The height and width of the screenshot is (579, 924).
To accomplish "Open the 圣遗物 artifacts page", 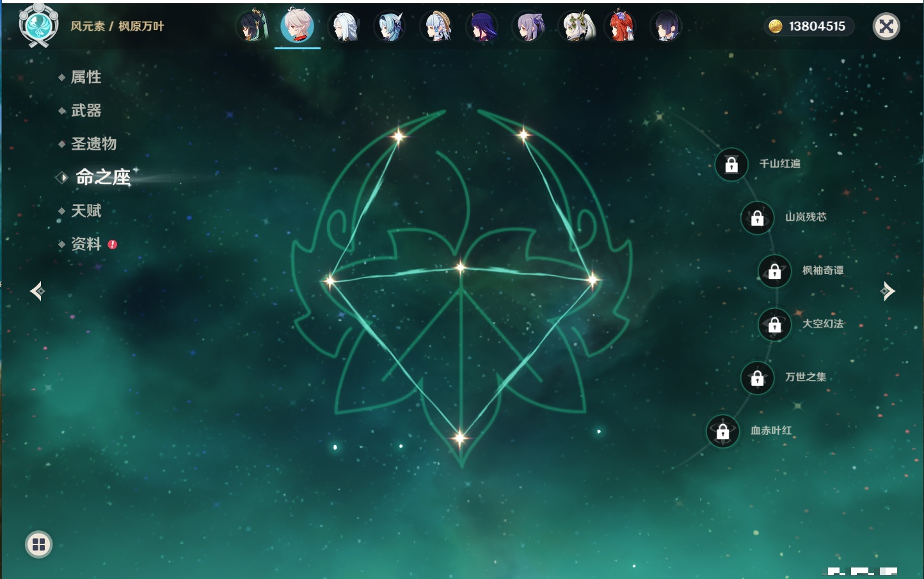I will [93, 144].
